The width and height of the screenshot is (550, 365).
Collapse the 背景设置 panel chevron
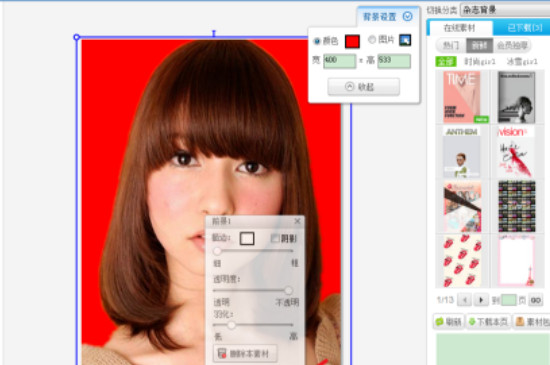[407, 16]
